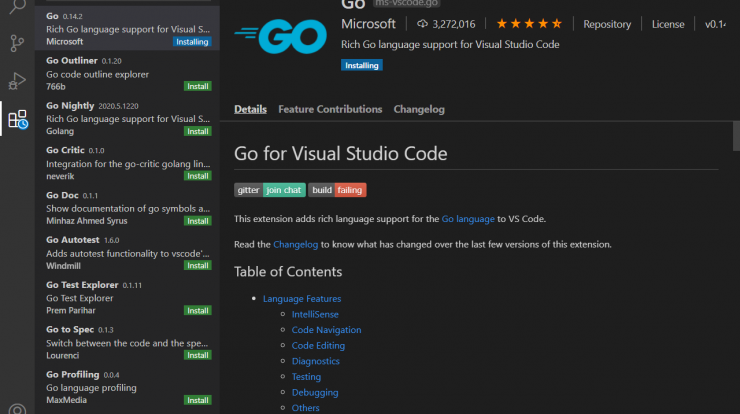Switch to the Feature Contributions tab
This screenshot has height=414, width=740.
click(330, 109)
